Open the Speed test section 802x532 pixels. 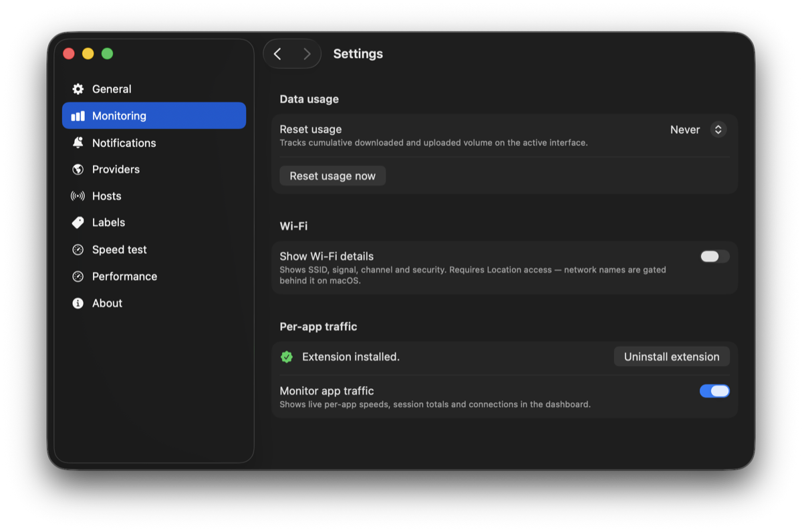[154, 249]
